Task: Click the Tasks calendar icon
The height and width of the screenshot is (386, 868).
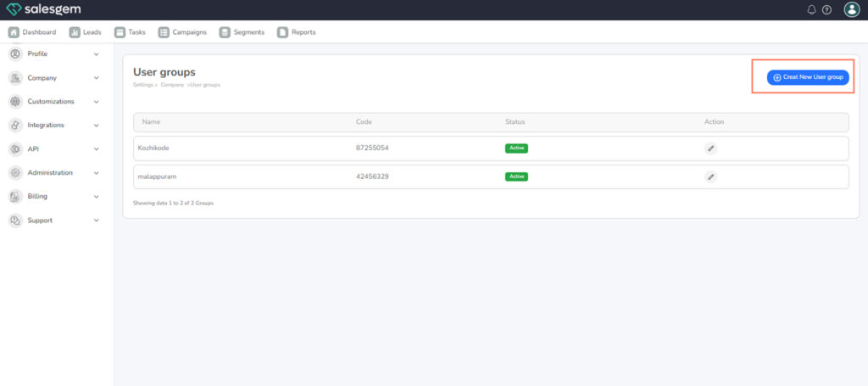Action: pyautogui.click(x=120, y=32)
